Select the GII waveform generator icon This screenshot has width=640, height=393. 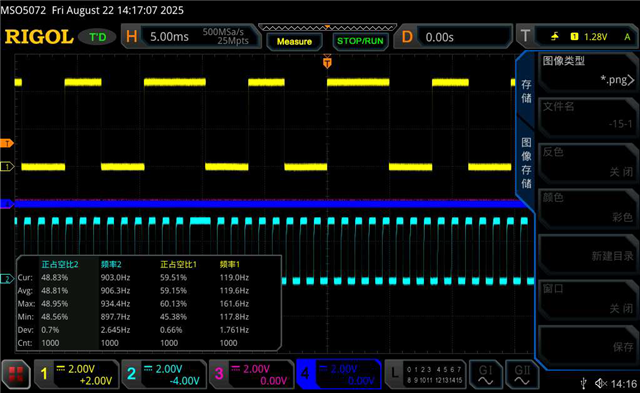522,374
